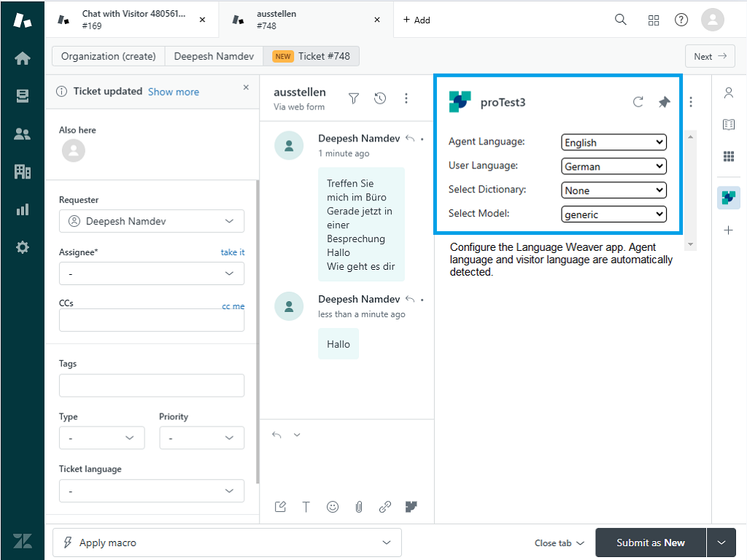Toggle the text formatting T icon
747x560 pixels.
(x=306, y=507)
